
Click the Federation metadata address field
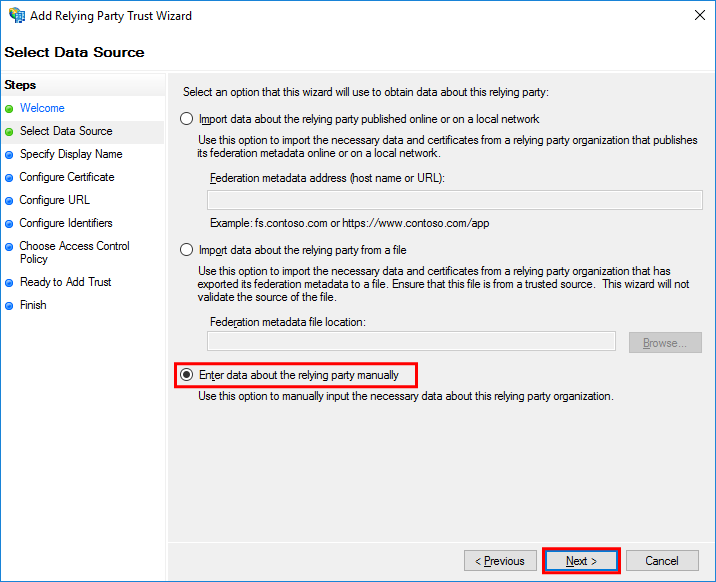click(x=454, y=200)
